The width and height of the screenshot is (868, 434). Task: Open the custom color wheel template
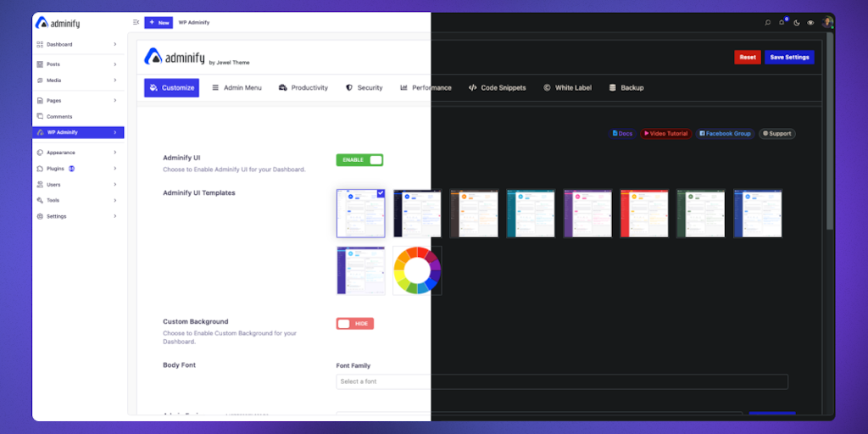click(x=417, y=270)
